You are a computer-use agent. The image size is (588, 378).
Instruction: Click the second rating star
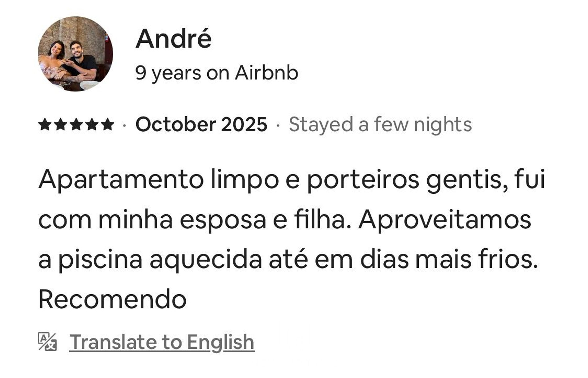pyautogui.click(x=60, y=125)
